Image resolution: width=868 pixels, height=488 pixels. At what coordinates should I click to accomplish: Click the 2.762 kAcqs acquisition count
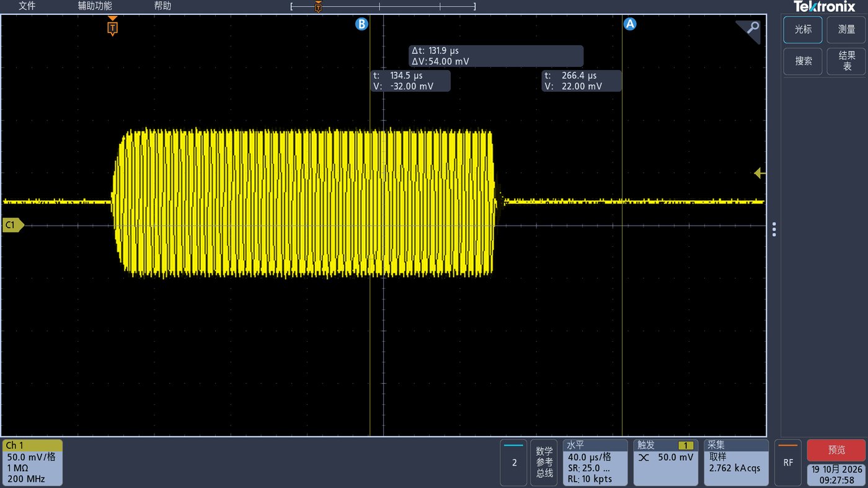(x=735, y=468)
